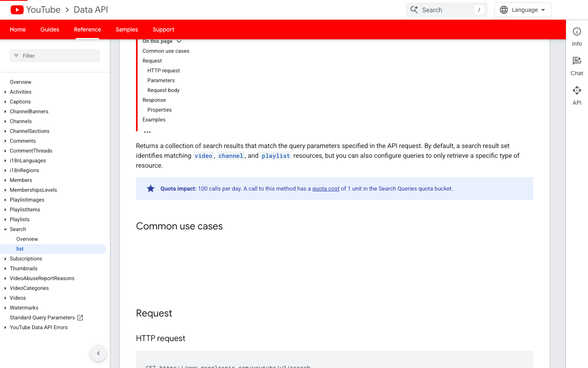588x368 pixels.
Task: Click the YouTube logo icon
Action: [x=17, y=10]
